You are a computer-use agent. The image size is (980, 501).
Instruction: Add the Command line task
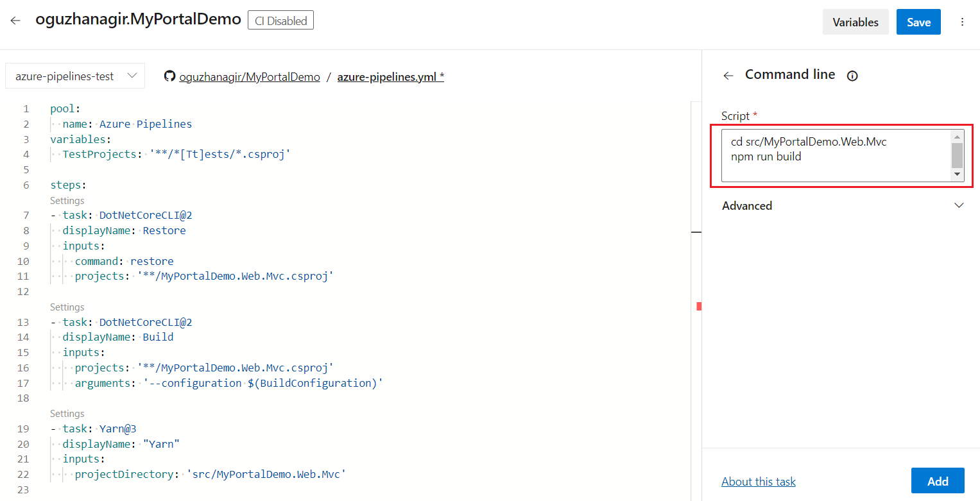(938, 481)
